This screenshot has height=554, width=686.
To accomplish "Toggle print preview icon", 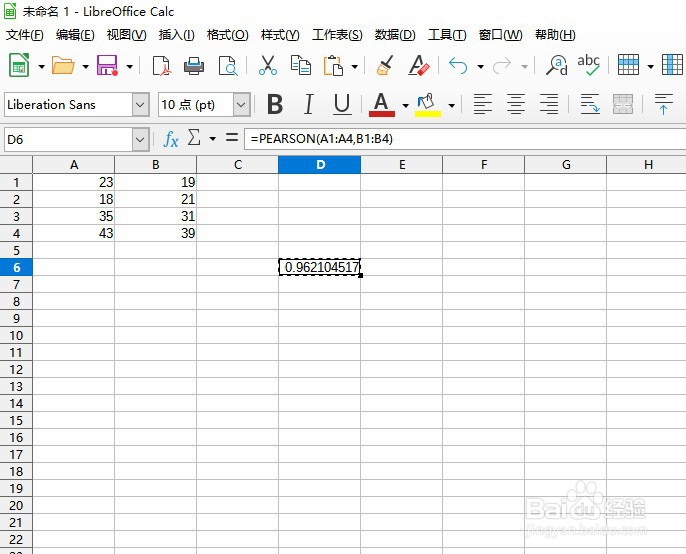I will (228, 66).
